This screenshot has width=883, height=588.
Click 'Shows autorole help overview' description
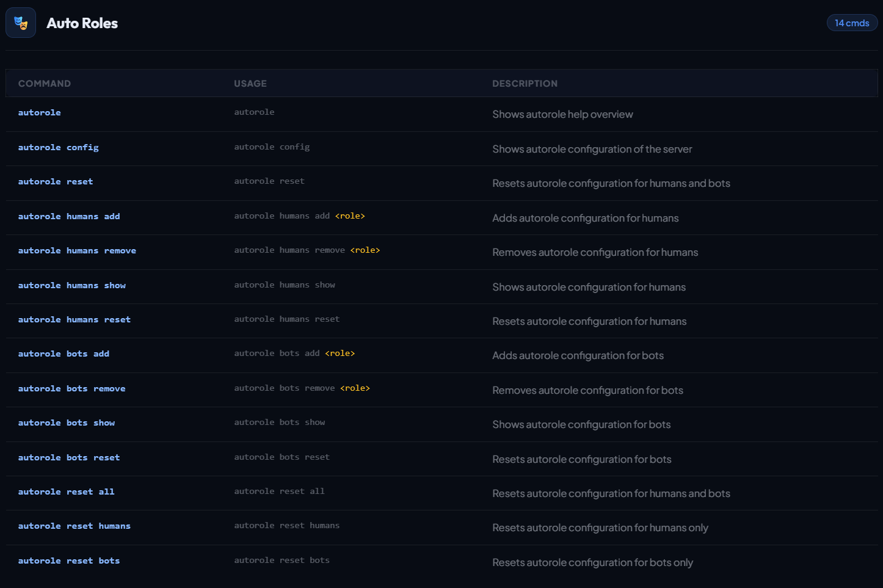click(562, 114)
